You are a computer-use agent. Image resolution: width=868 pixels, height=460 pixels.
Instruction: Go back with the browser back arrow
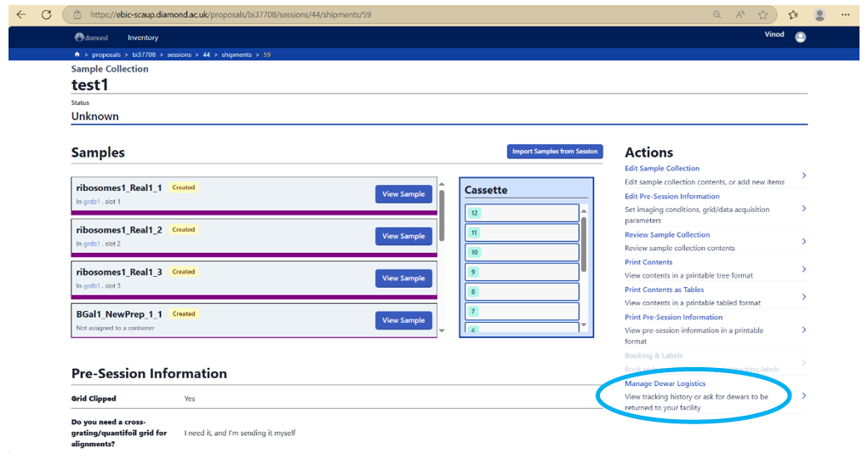21,14
